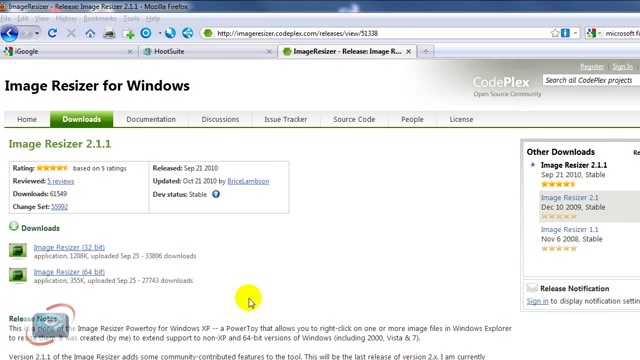Viewport: 640px width, 360px height.
Task: Open the Issue Tracker tab
Action: [x=286, y=119]
